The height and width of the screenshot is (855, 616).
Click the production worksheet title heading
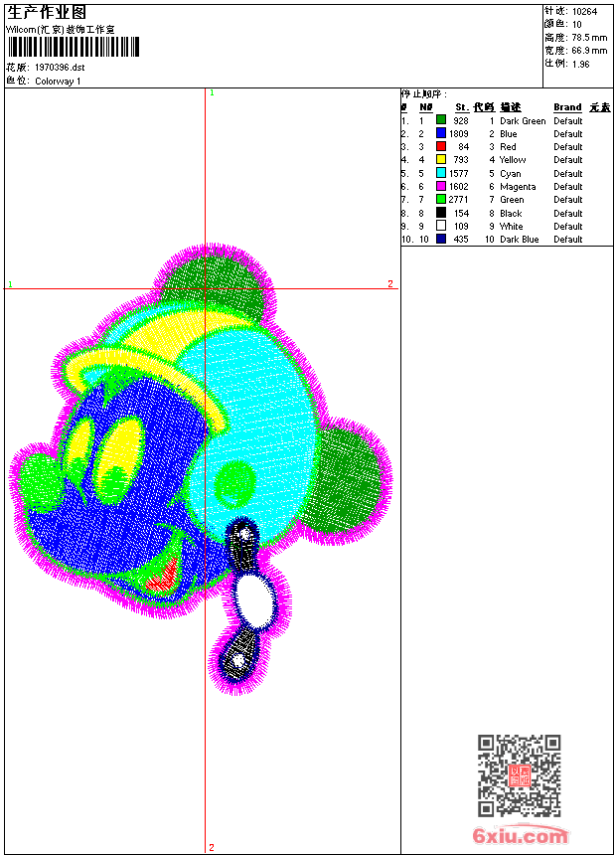pyautogui.click(x=47, y=13)
